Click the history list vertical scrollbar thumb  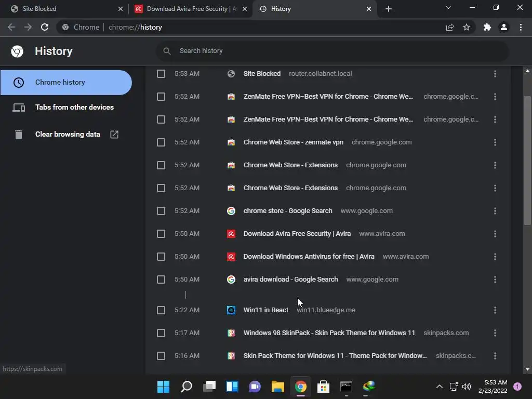(527, 159)
